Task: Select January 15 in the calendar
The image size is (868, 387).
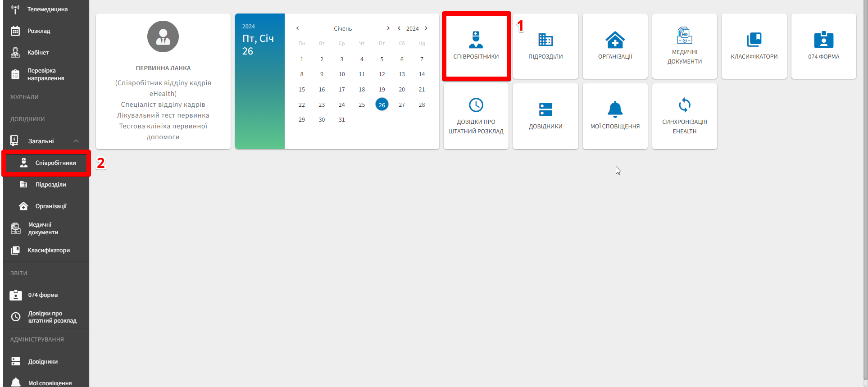Action: click(302, 90)
